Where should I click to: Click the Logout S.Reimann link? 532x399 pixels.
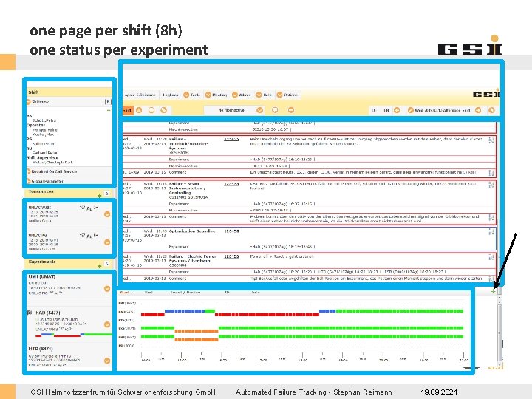point(139,95)
